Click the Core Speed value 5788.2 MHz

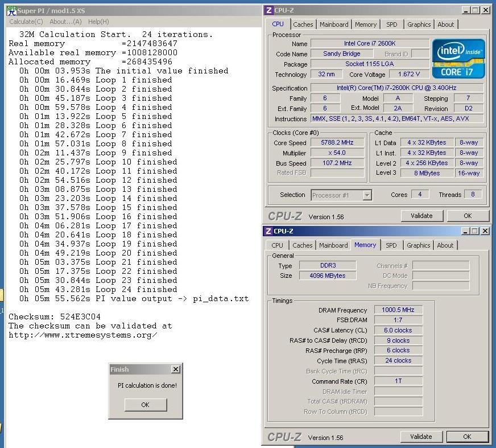[337, 142]
